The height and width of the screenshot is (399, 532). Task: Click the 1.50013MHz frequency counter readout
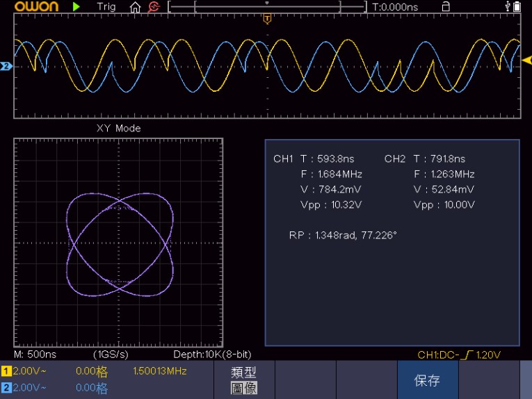160,371
